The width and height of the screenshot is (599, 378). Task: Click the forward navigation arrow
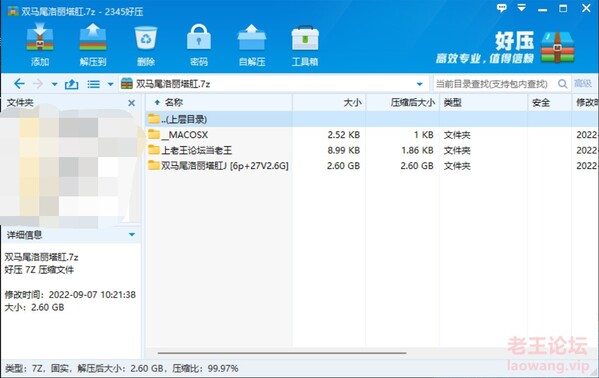(x=38, y=84)
